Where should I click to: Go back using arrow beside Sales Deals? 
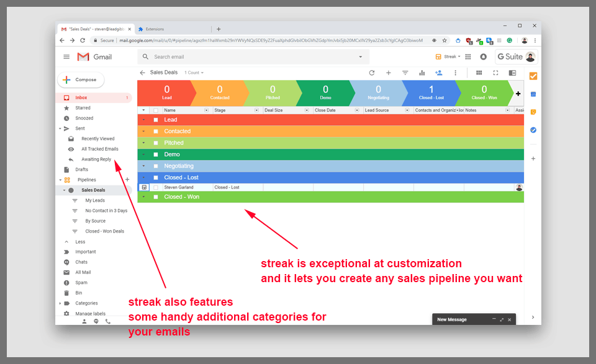point(142,73)
